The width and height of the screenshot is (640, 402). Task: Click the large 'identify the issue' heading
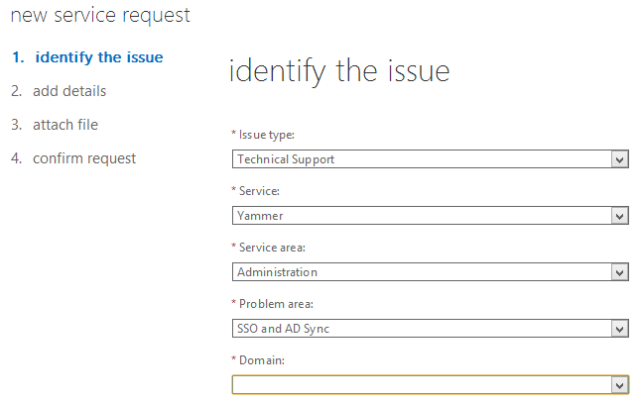339,72
